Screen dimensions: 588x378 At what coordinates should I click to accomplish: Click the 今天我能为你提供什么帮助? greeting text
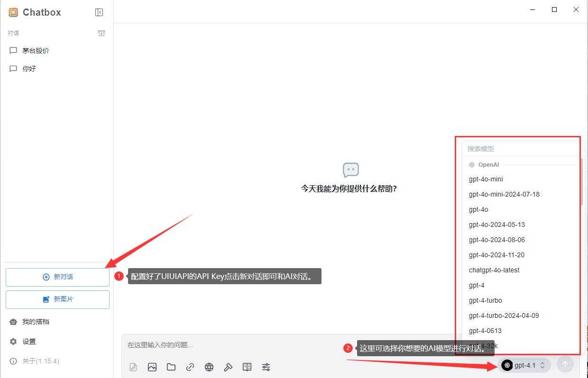(x=349, y=189)
